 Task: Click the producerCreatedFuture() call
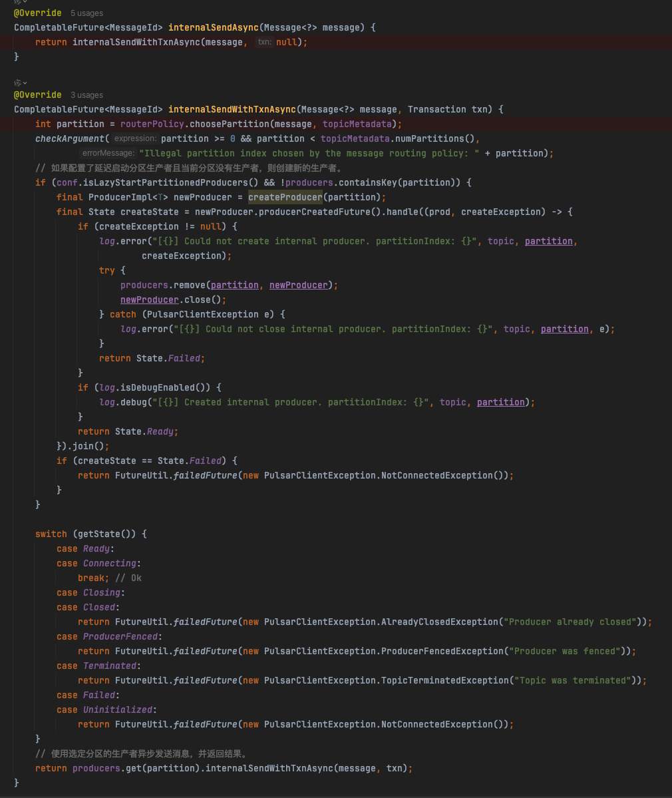(319, 212)
